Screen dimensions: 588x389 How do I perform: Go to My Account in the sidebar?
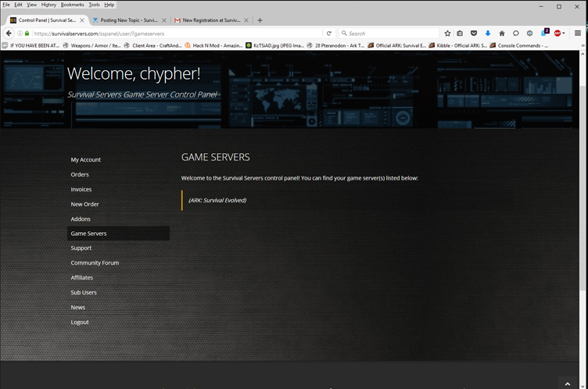pyautogui.click(x=85, y=159)
